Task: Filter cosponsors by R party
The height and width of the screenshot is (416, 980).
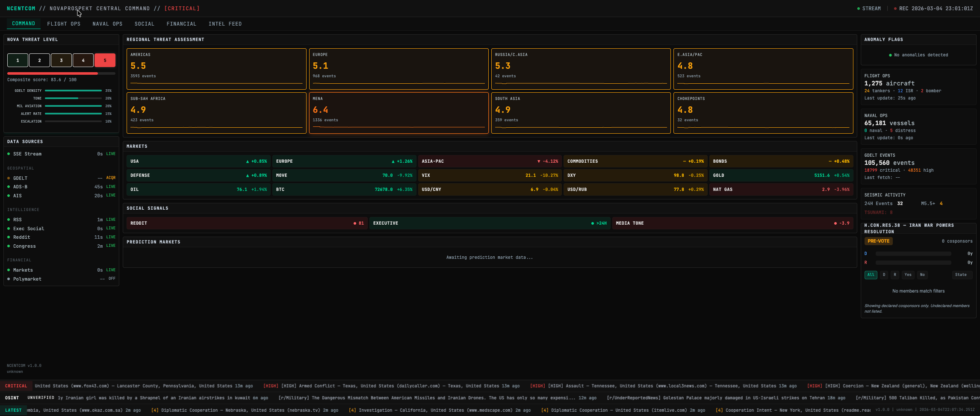Action: click(x=895, y=275)
